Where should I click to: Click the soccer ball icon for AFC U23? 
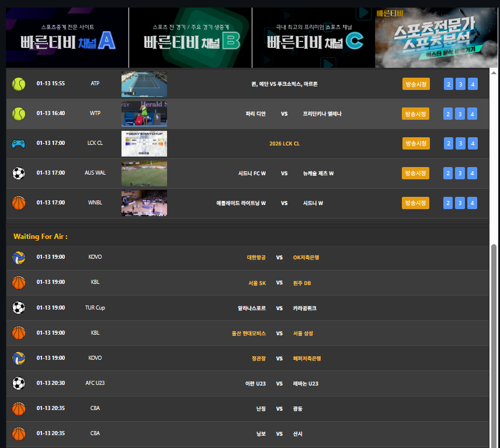(19, 384)
